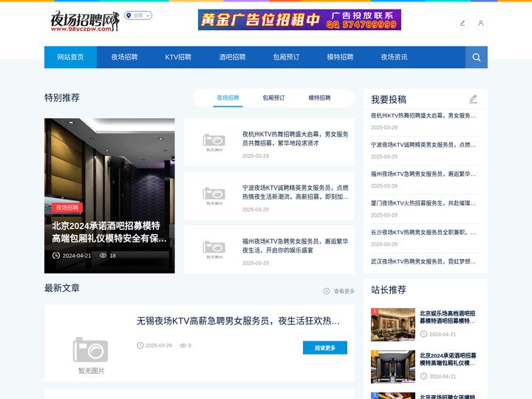Open article 宁波夜场KTV诚聘精英男女服务员 in center list
Screen dimensions: 532x399
pos(295,192)
